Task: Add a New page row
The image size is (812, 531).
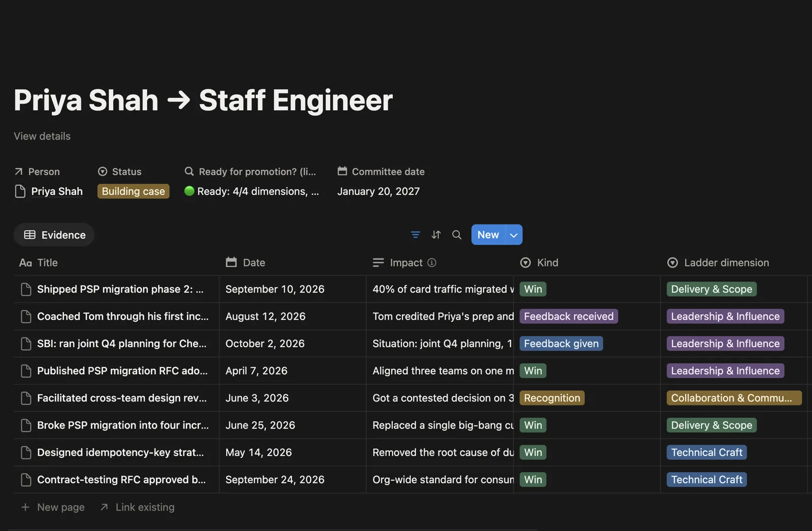Action: (53, 507)
